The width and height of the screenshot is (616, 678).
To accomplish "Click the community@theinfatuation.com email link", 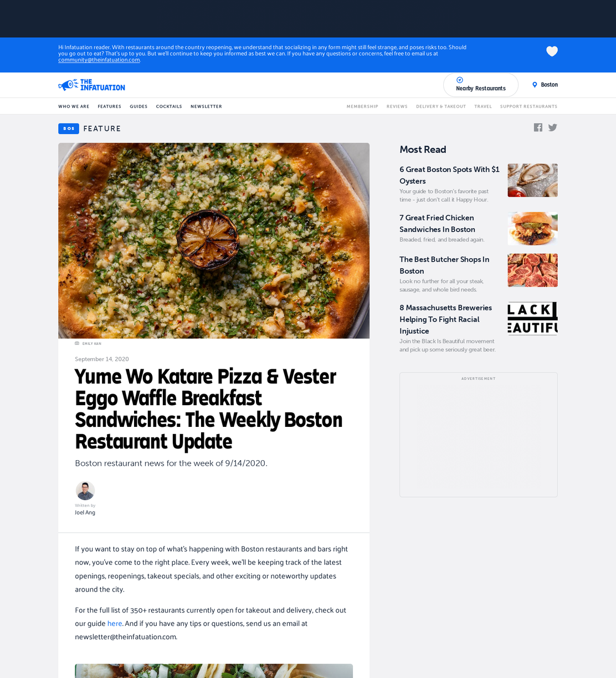I will tap(99, 60).
